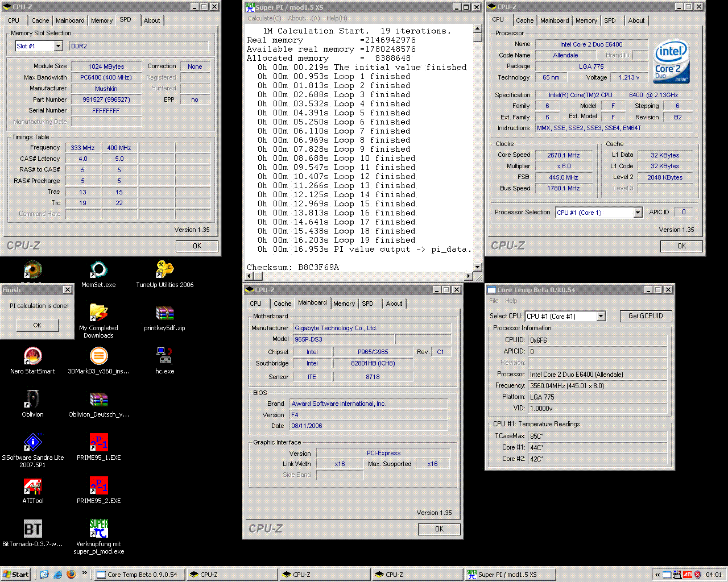Click show desktop quick launch icon

(x=45, y=575)
